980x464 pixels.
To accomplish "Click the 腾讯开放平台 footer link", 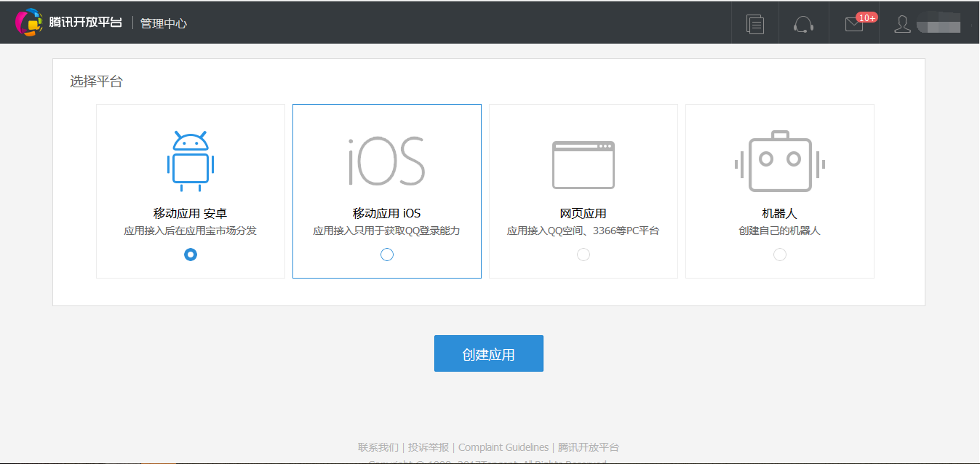I will 589,447.
